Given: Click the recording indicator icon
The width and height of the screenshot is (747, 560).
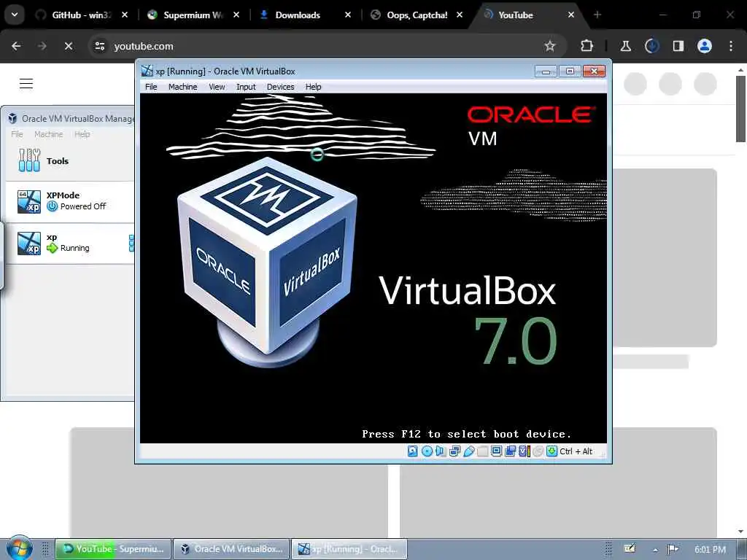Looking at the screenshot, I should coord(510,451).
